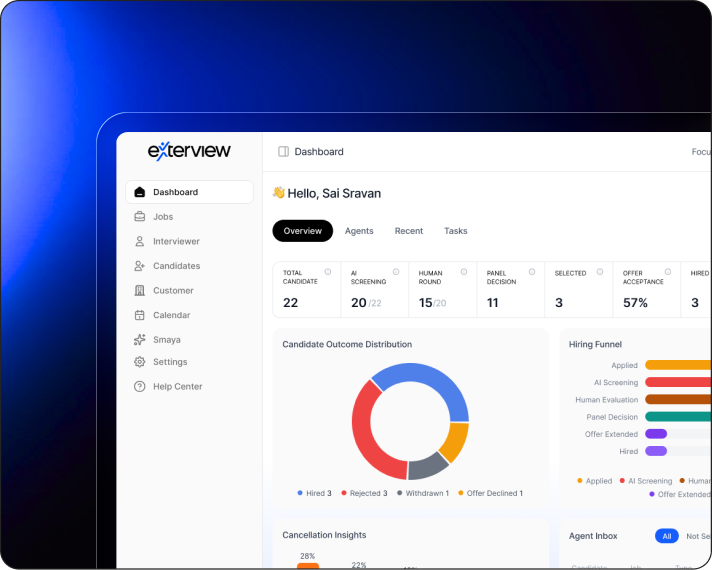Click the Human Evaluation funnel label
Image resolution: width=712 pixels, height=570 pixels.
[x=607, y=400]
